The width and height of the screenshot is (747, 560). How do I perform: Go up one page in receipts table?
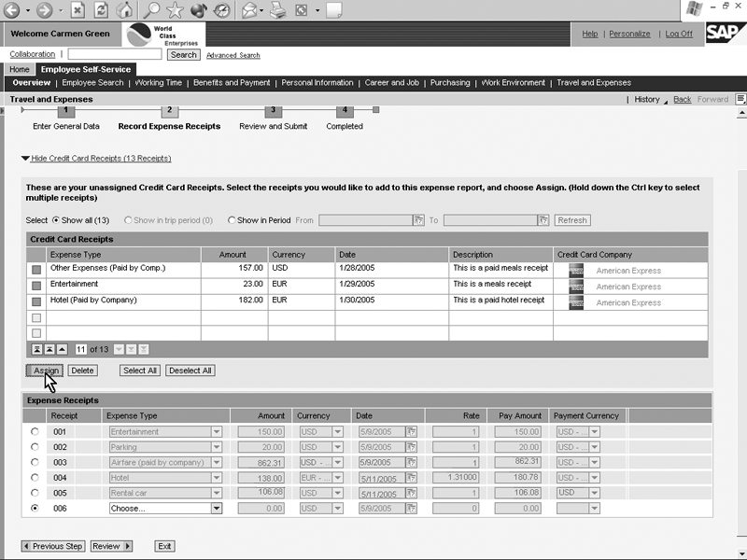tap(49, 349)
